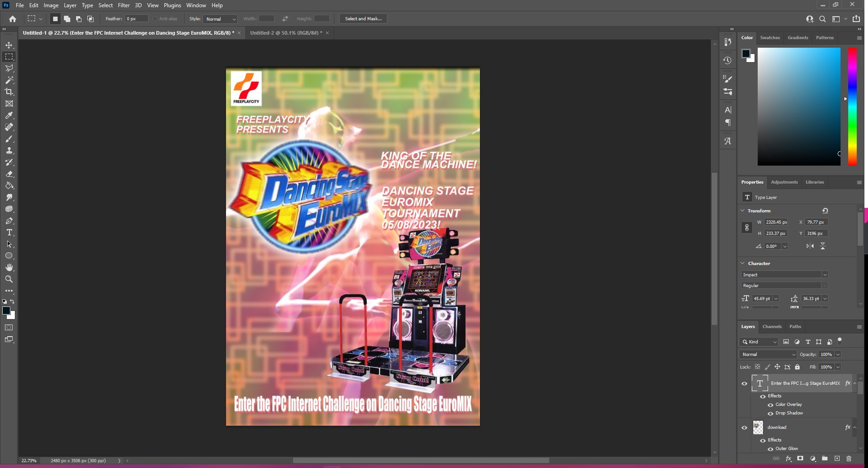This screenshot has width=868, height=468.
Task: Activate the Zoom tool
Action: pos(9,279)
